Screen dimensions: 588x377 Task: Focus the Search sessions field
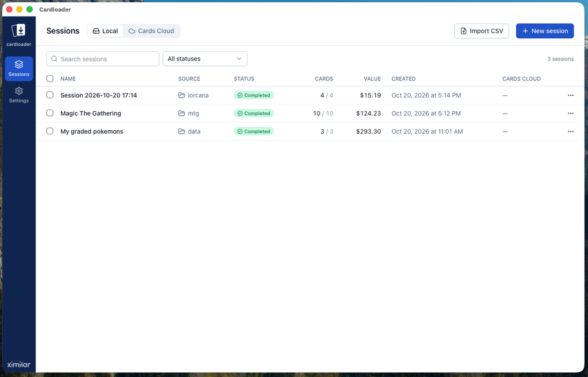point(103,59)
